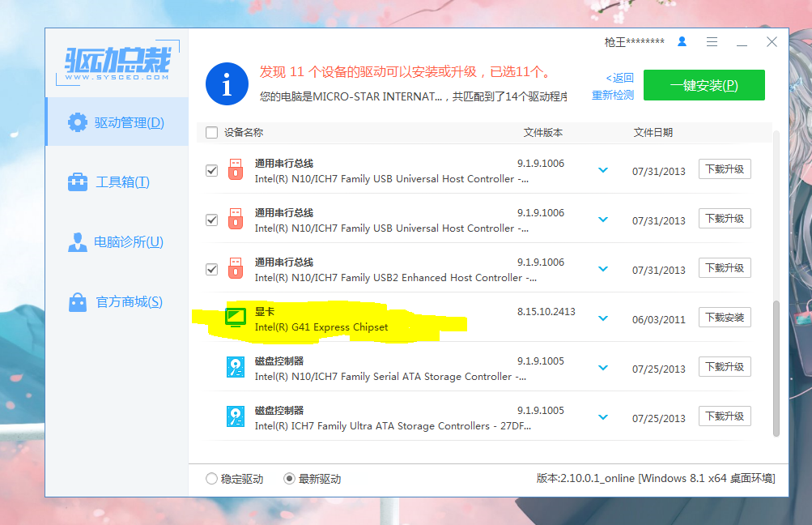812x525 pixels.
Task: Click the green 一键安装(P) button
Action: [x=704, y=85]
